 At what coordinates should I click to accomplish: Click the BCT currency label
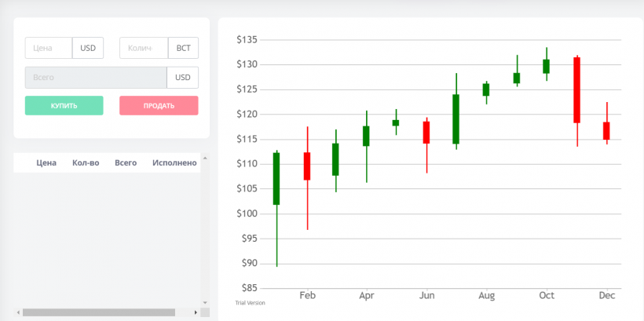(x=183, y=48)
